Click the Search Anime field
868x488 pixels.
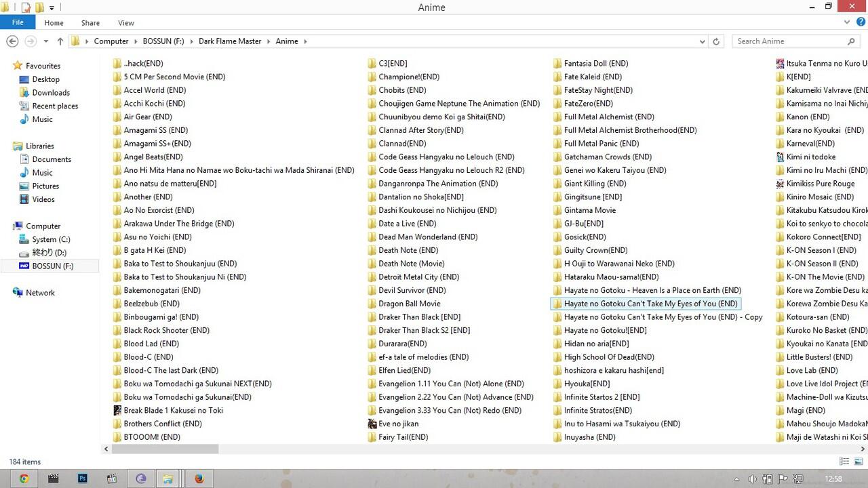[796, 41]
